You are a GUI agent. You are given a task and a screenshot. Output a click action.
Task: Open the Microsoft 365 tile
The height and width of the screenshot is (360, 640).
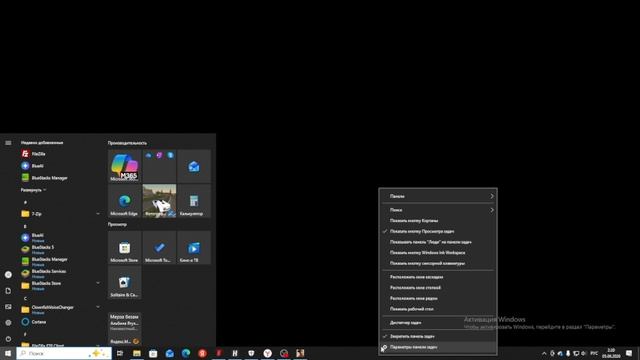coord(124,166)
